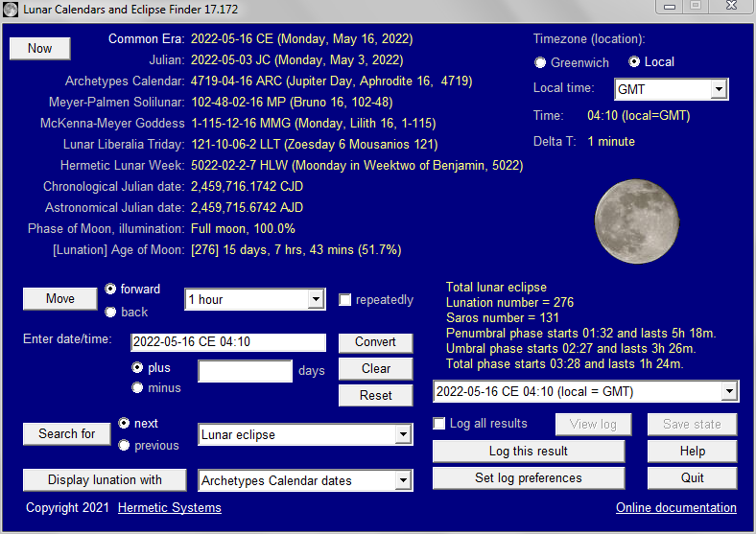Image resolution: width=756 pixels, height=534 pixels.
Task: Open the Lunar eclipse search dropdown
Action: pyautogui.click(x=403, y=434)
